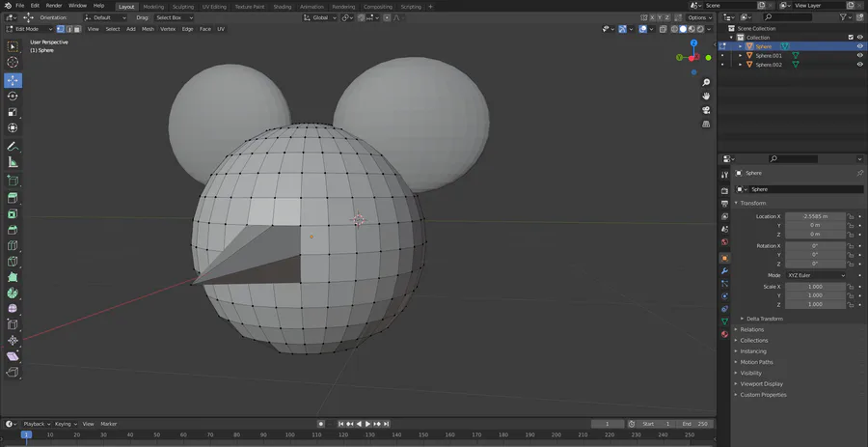This screenshot has height=447, width=868.
Task: Switch to the Sculpting workspace tab
Action: pos(182,7)
